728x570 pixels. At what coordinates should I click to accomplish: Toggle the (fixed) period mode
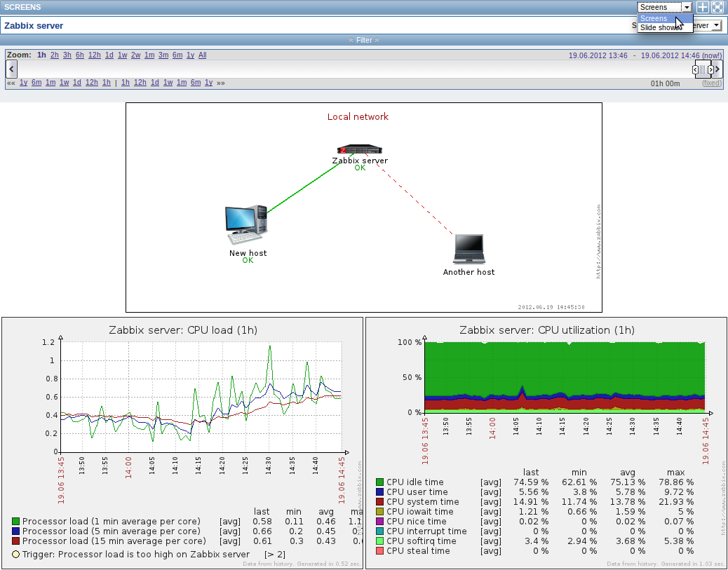pyautogui.click(x=712, y=83)
